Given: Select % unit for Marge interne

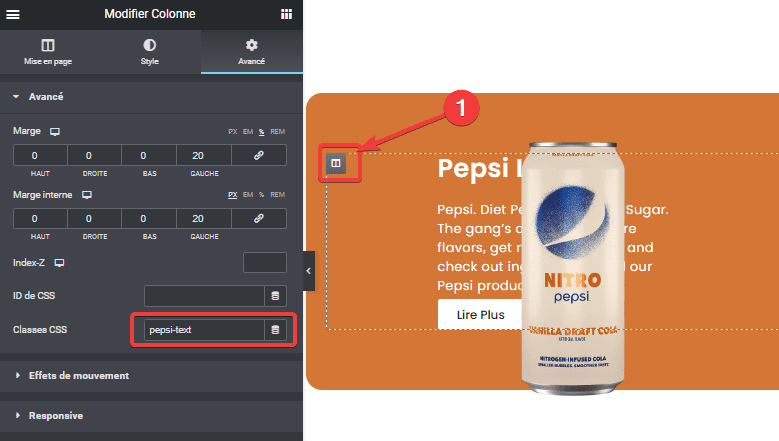Looking at the screenshot, I should coord(261,195).
